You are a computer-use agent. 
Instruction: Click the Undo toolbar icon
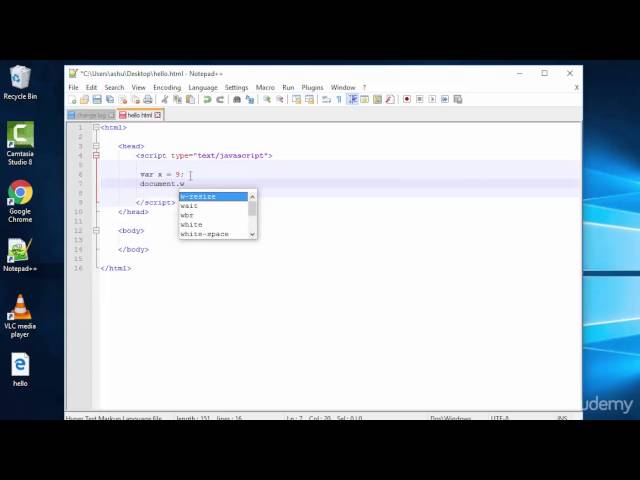point(208,100)
